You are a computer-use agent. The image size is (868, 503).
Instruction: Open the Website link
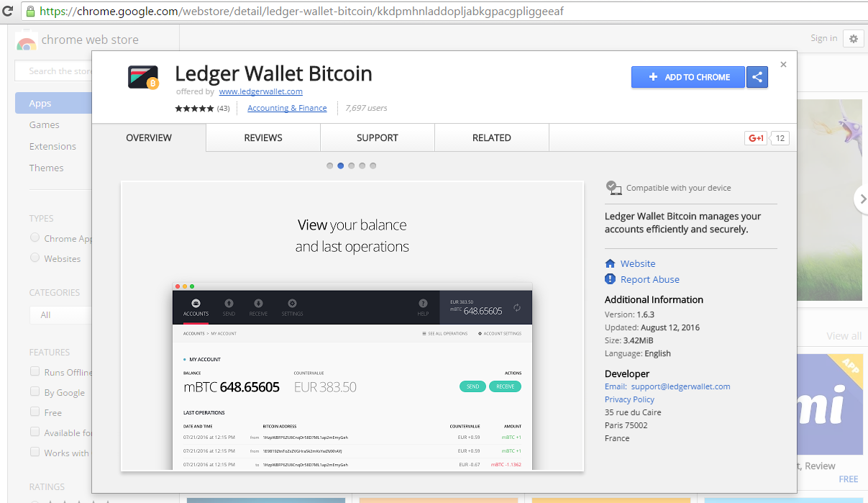(x=638, y=263)
